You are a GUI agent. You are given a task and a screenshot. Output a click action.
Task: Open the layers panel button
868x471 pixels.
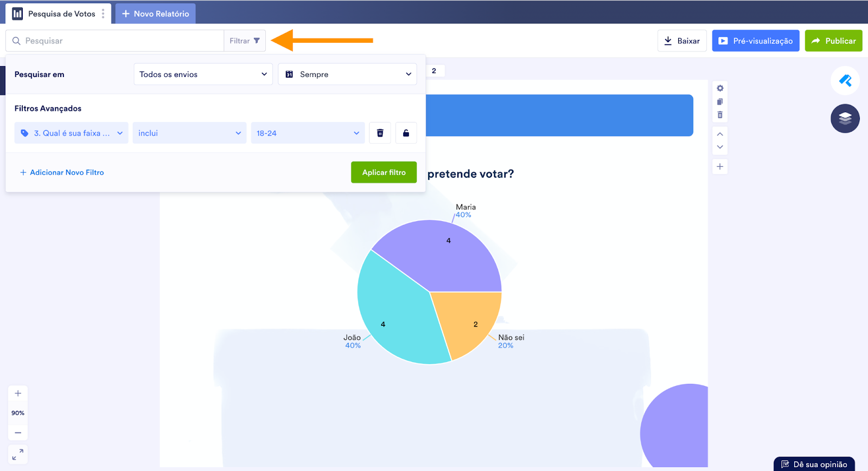(845, 118)
